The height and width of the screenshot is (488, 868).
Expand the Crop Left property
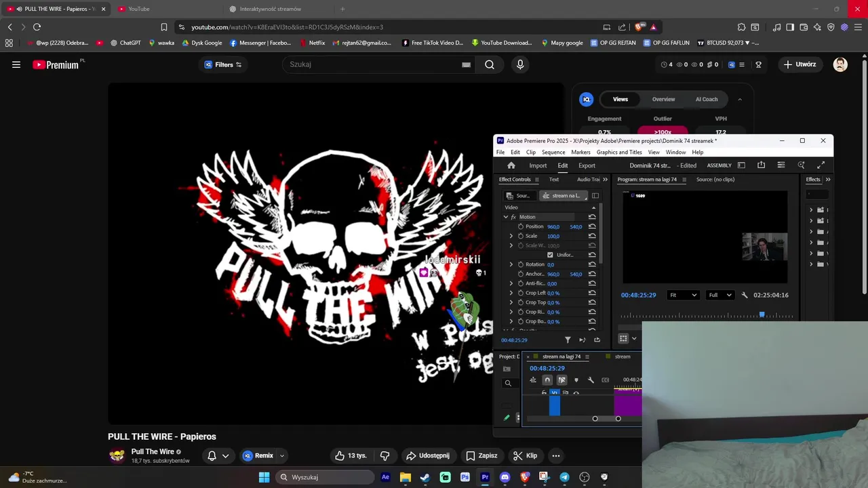click(511, 293)
